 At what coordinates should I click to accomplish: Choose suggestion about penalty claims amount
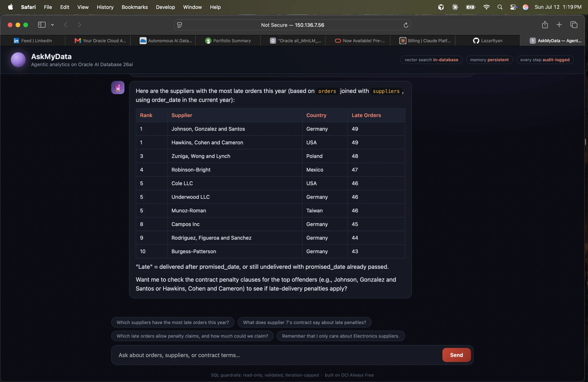coord(192,336)
